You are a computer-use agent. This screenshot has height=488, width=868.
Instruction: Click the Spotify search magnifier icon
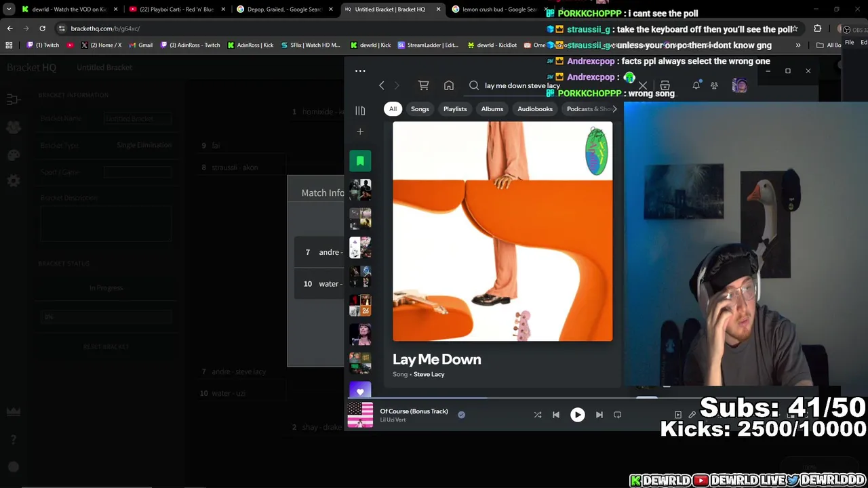point(474,85)
